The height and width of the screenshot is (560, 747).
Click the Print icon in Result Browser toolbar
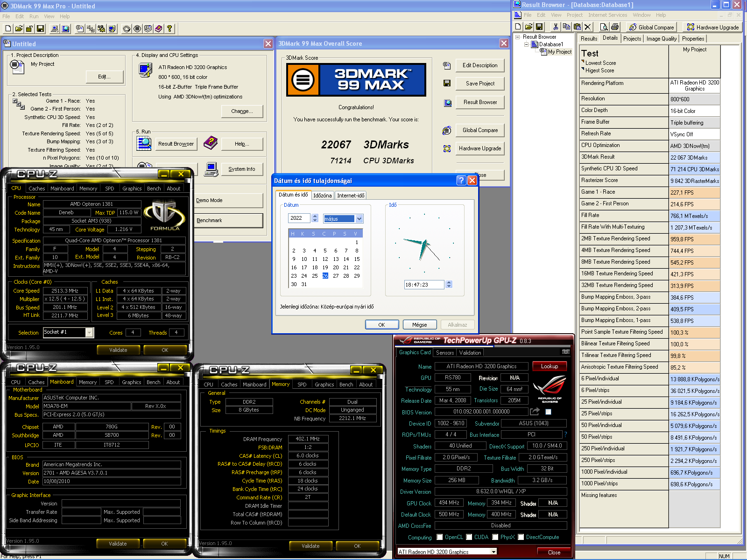pos(614,27)
